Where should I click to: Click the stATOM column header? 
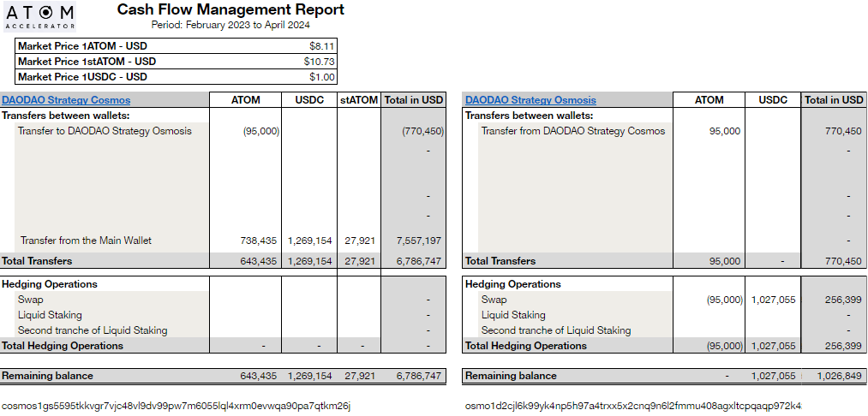pyautogui.click(x=358, y=100)
